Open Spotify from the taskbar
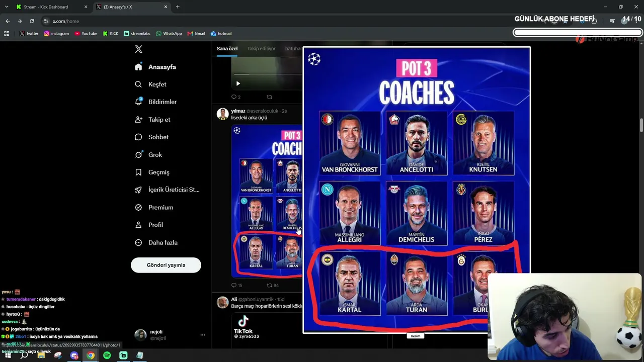 pyautogui.click(x=107, y=355)
